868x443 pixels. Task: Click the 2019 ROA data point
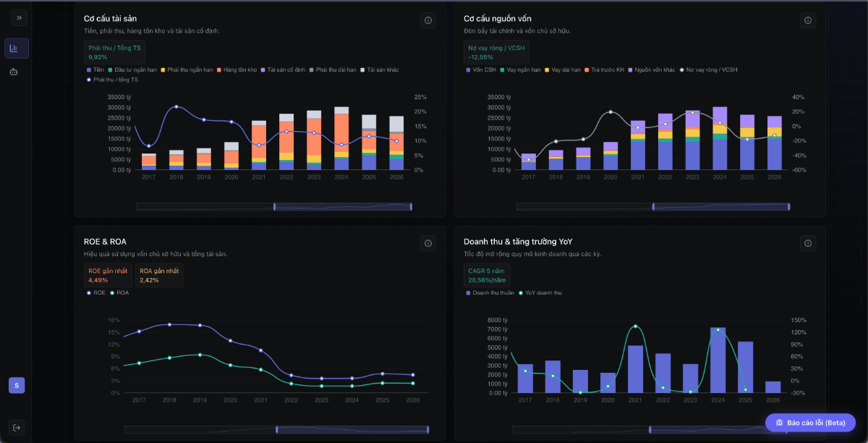200,355
